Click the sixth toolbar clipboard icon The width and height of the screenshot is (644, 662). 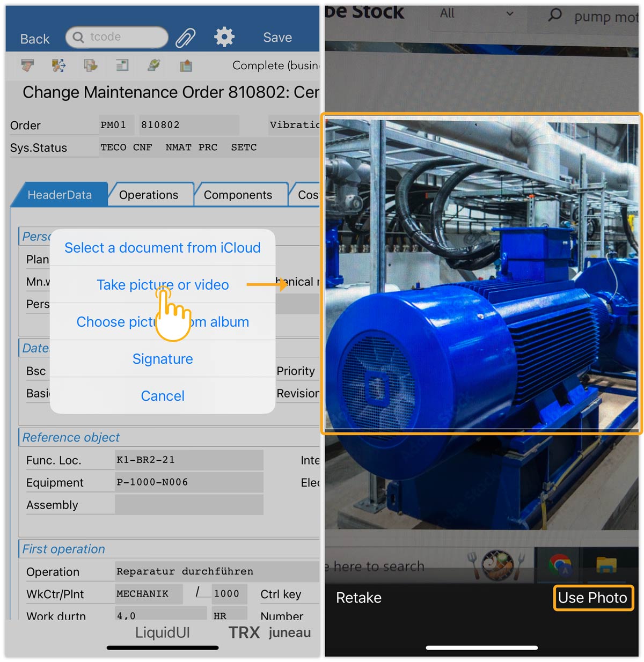(186, 65)
